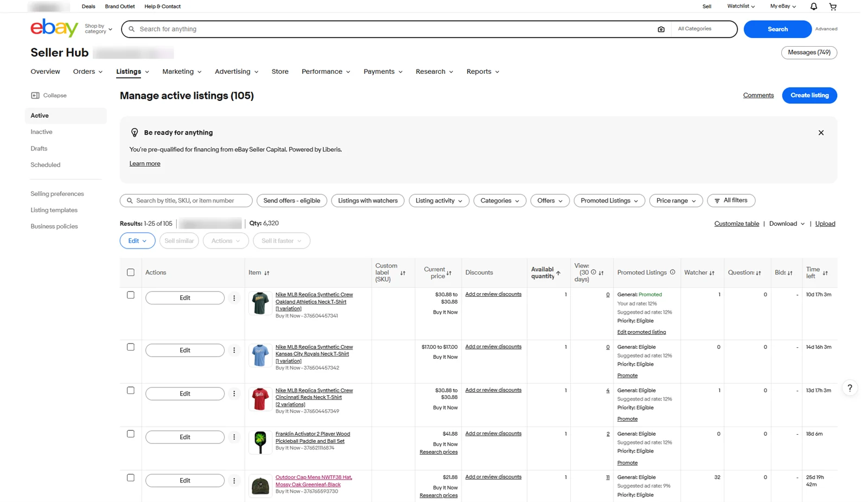Click the Learn more link

145,164
